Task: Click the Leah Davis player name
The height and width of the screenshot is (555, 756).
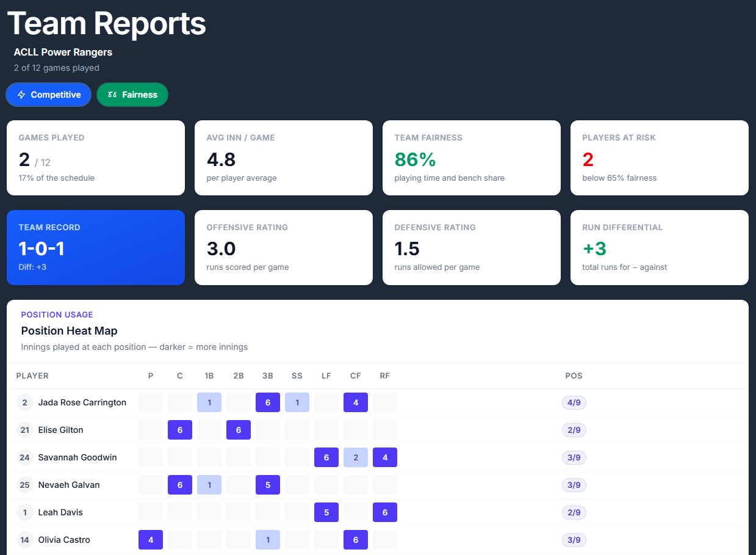Action: (x=60, y=512)
